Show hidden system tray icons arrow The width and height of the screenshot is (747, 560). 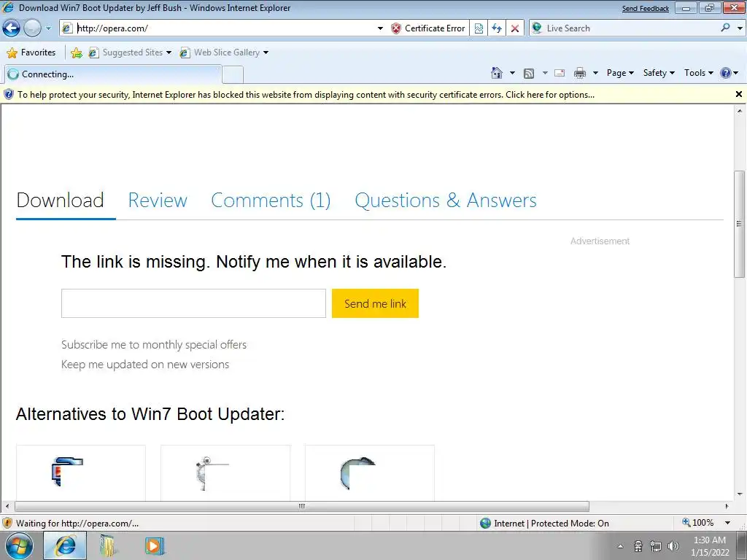point(620,546)
